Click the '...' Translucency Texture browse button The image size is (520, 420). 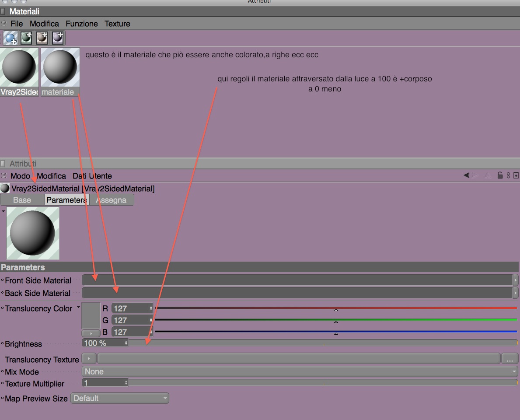click(x=510, y=358)
